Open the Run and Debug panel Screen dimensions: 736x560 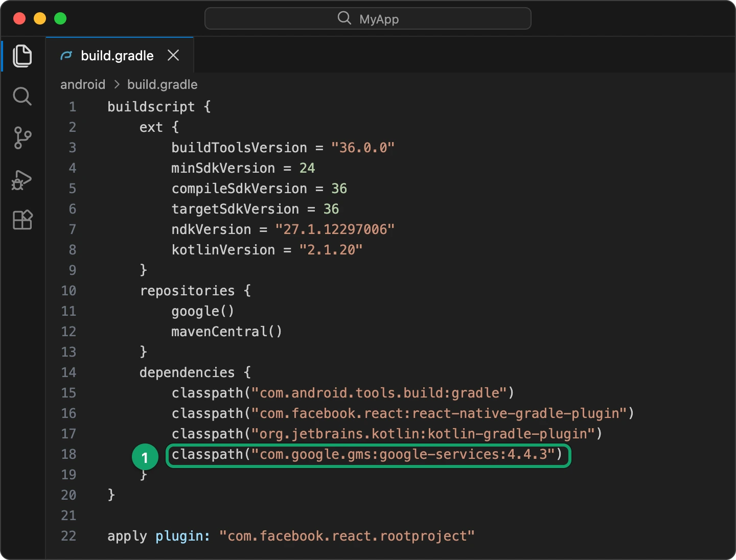[x=22, y=179]
